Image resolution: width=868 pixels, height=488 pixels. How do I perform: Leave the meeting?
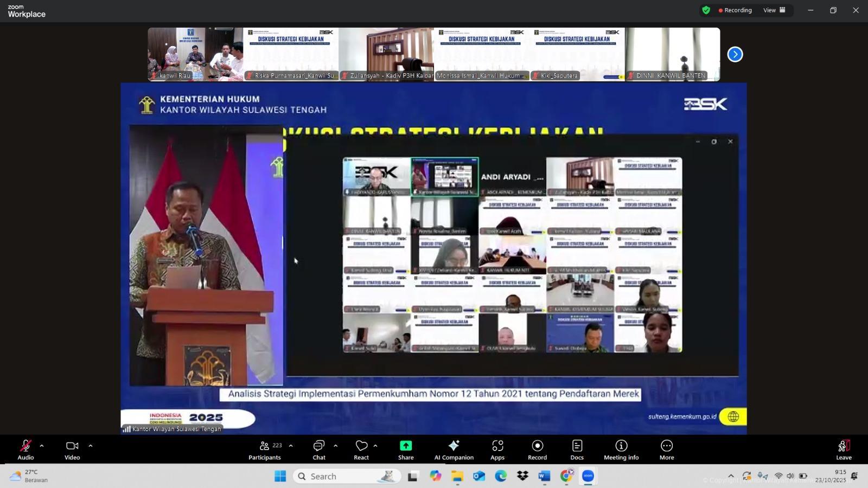844,449
